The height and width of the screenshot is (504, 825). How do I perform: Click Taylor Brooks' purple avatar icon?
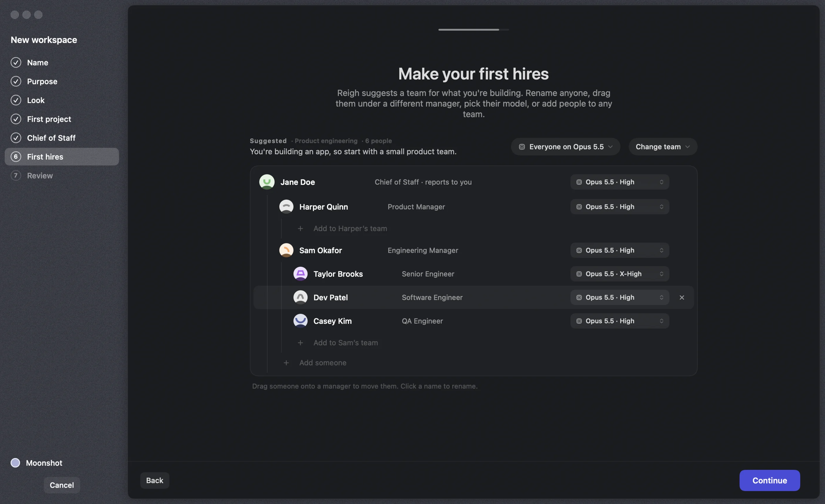300,274
